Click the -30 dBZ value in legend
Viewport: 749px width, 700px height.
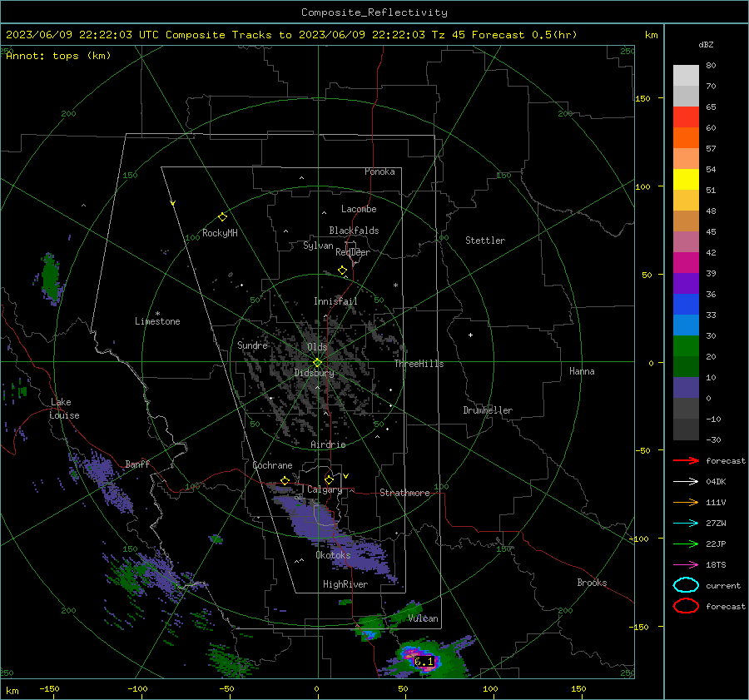(x=713, y=439)
